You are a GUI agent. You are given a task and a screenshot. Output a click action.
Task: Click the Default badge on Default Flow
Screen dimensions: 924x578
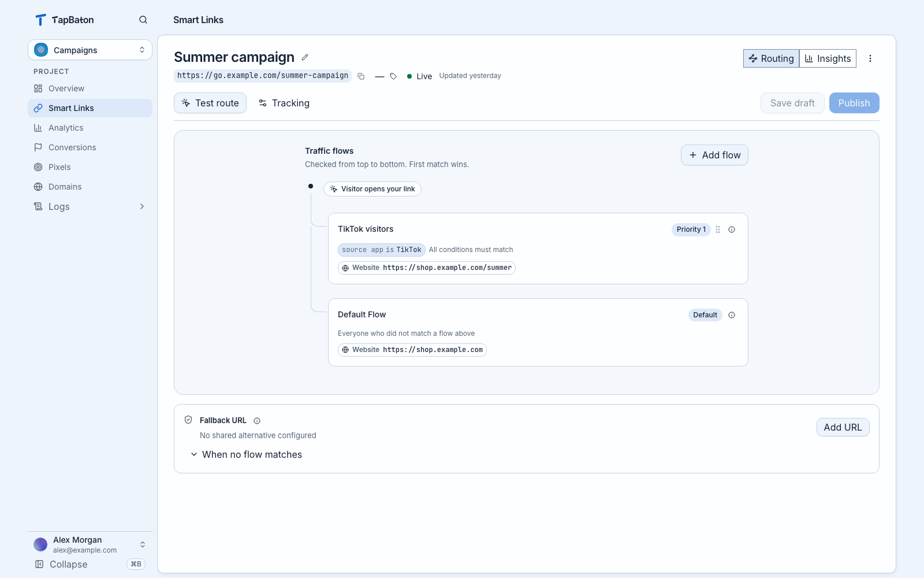[x=705, y=315]
